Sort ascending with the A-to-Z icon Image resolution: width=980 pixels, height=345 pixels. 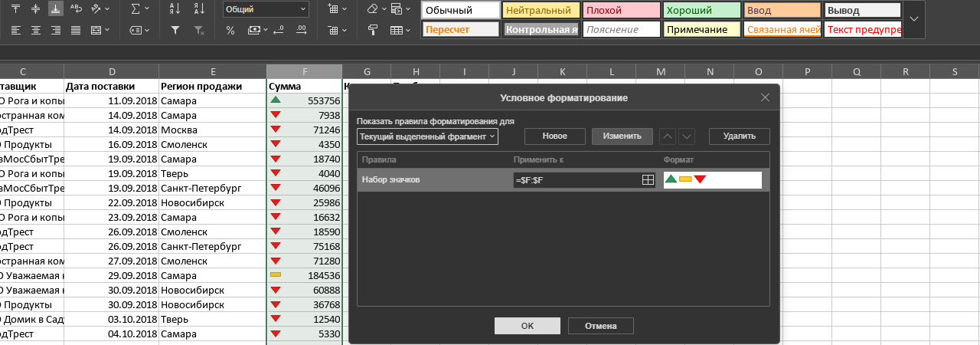pos(175,9)
